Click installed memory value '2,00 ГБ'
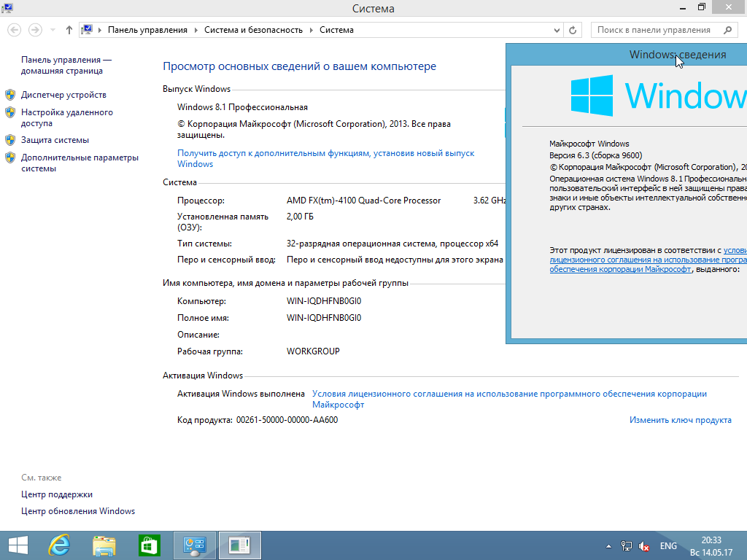Viewport: 747px width, 560px height. point(300,217)
